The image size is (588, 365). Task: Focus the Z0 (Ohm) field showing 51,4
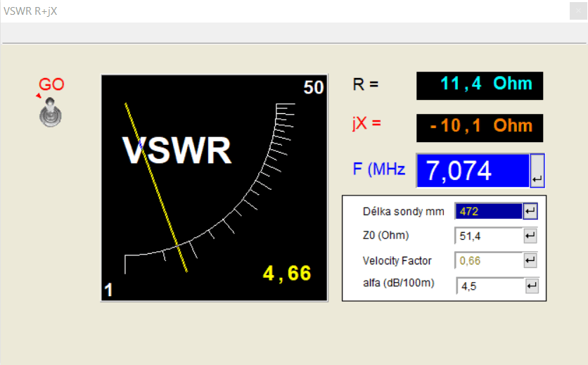pyautogui.click(x=488, y=236)
